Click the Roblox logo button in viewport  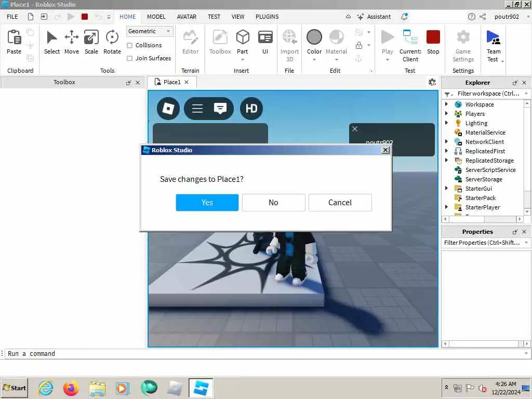(x=168, y=109)
